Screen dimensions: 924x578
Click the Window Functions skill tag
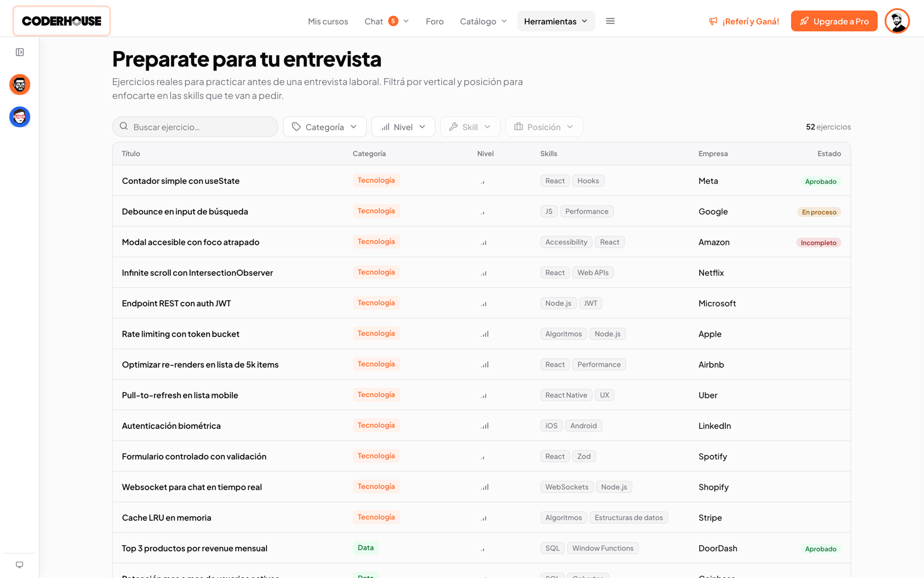[603, 549]
